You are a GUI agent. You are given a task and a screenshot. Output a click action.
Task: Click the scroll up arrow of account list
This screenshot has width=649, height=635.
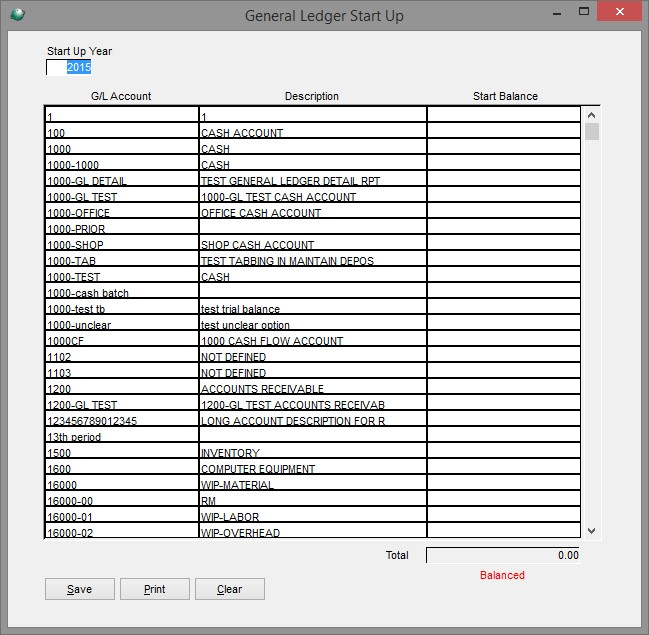point(591,115)
